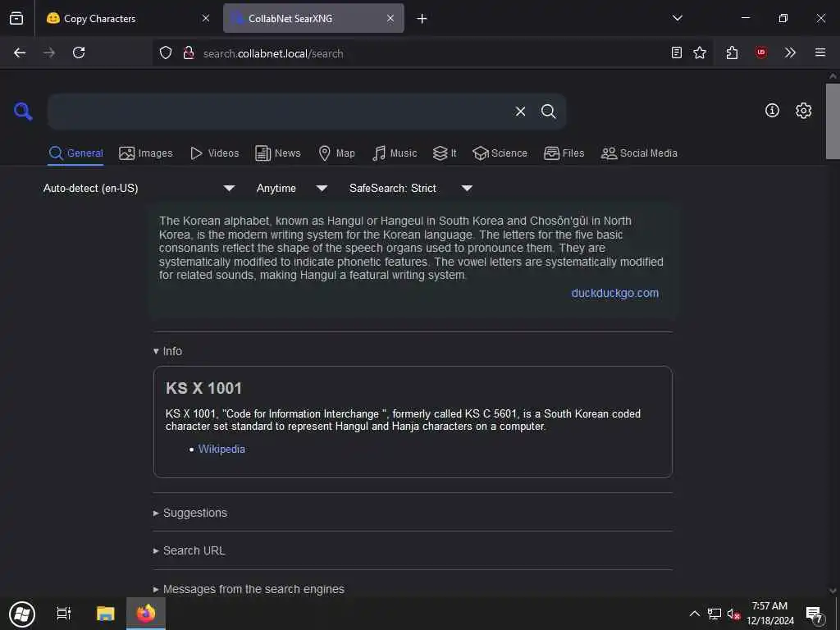Switch to Files category

[564, 153]
